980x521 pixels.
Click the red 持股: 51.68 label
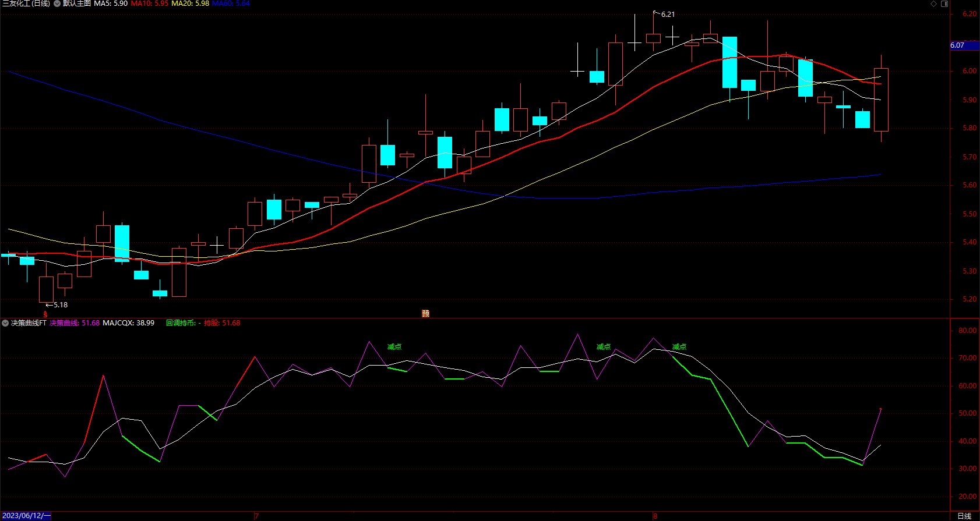(x=222, y=323)
